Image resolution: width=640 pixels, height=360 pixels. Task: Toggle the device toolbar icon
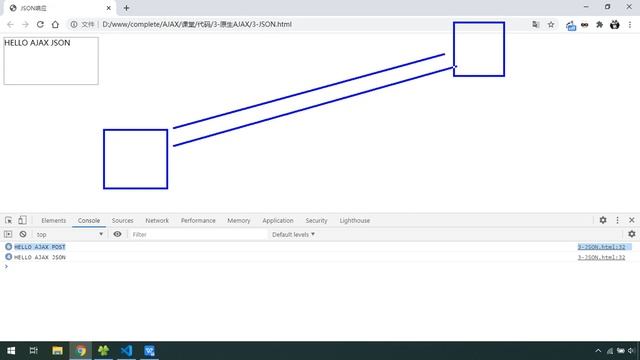click(x=22, y=220)
